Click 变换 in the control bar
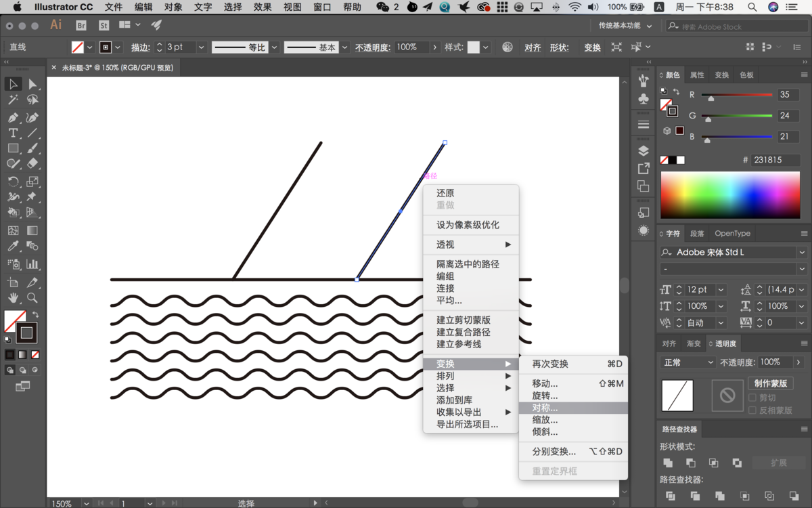812x508 pixels. coord(592,47)
